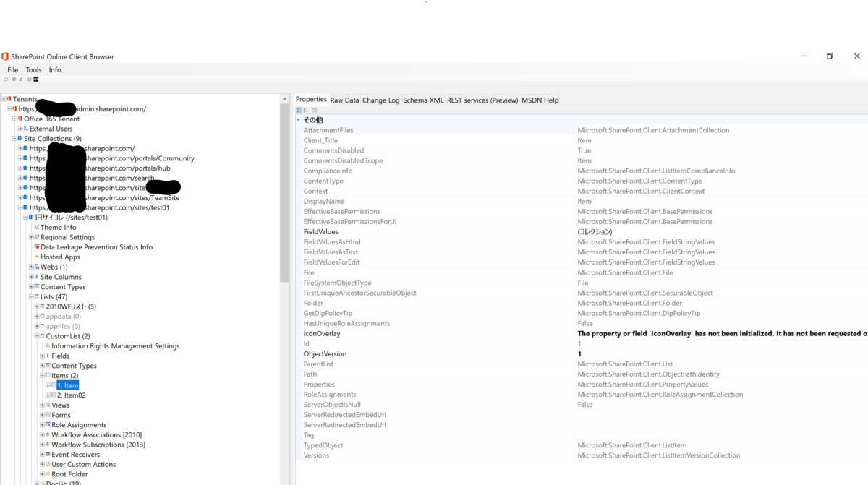This screenshot has height=485, width=868.
Task: Click the refresh icon in the toolbar
Action: (x=6, y=80)
